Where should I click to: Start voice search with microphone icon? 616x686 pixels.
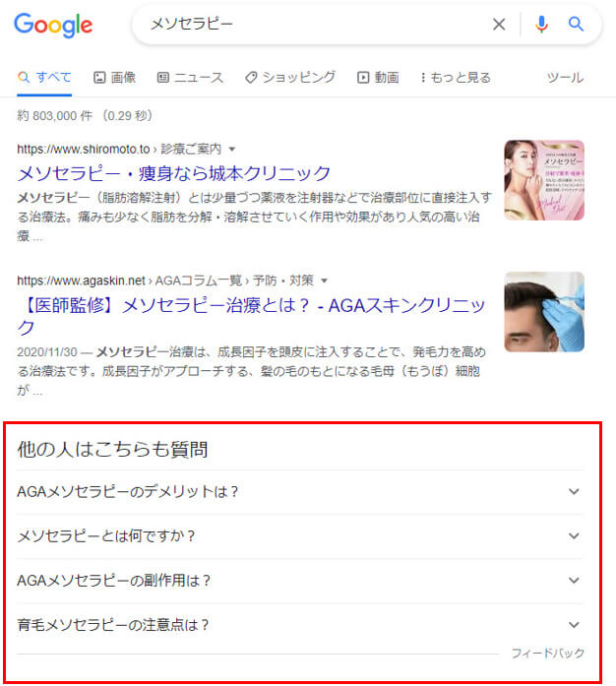tap(541, 24)
